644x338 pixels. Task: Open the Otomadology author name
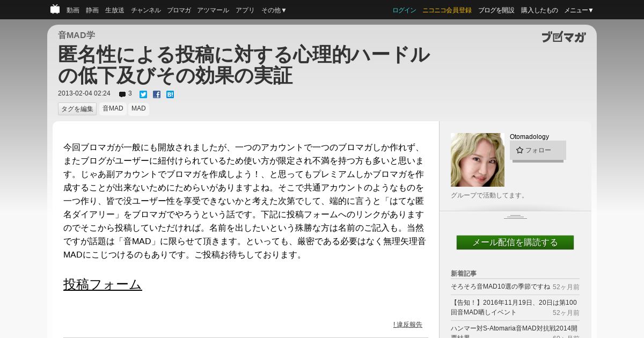[x=529, y=137]
